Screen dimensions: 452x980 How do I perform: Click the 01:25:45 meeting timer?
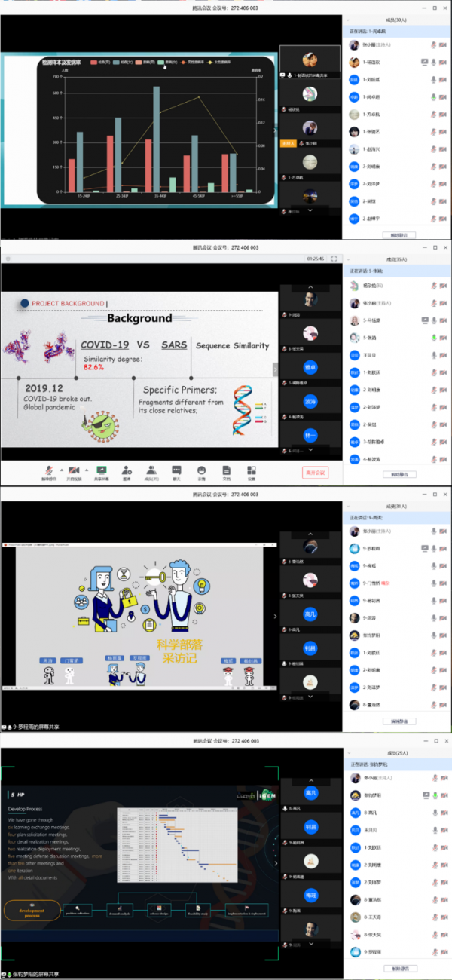tap(316, 259)
